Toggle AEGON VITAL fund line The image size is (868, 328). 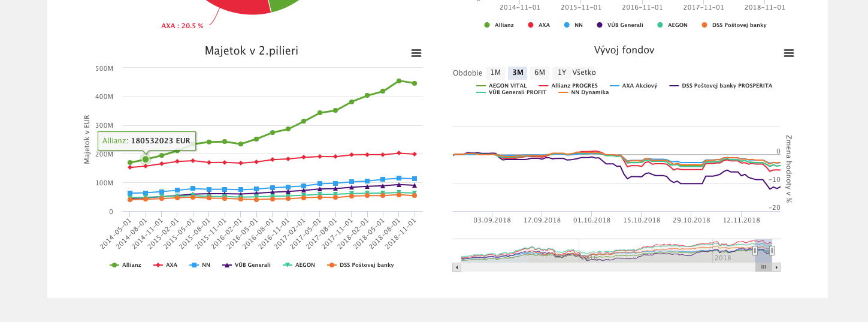501,86
